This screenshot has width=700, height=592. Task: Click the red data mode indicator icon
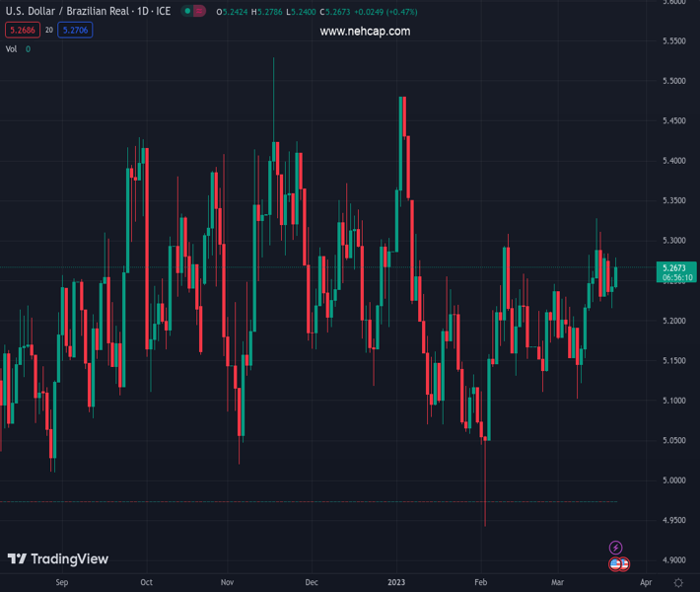coord(201,14)
